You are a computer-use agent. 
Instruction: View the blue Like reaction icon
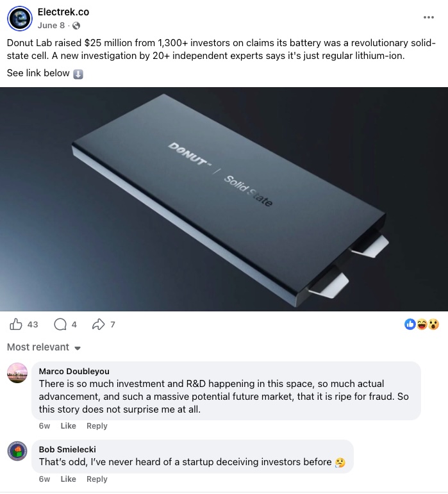[x=410, y=324]
